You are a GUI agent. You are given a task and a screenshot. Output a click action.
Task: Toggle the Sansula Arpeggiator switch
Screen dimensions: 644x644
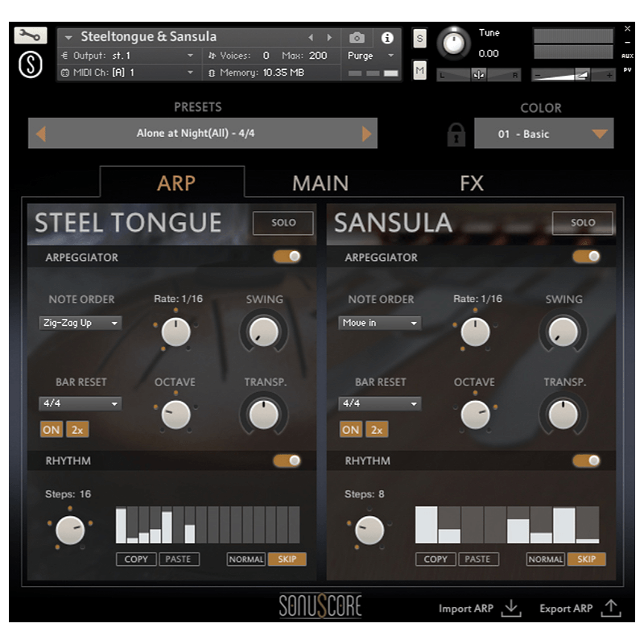tap(586, 257)
